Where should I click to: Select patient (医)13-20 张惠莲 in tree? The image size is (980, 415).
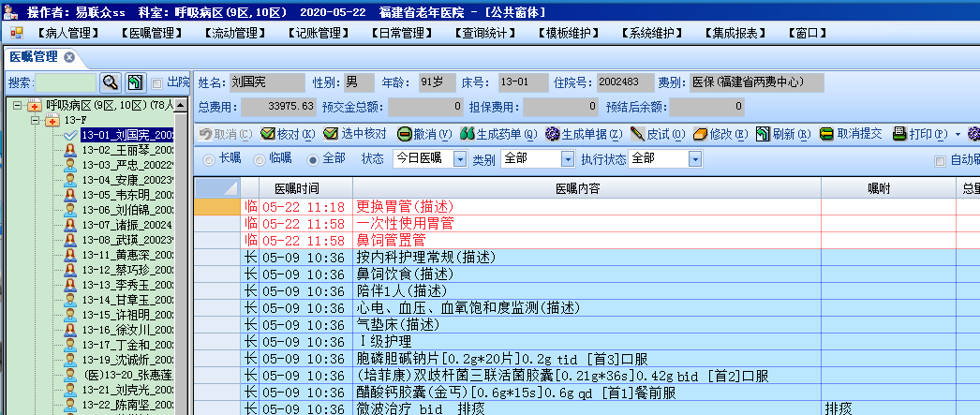[x=127, y=375]
